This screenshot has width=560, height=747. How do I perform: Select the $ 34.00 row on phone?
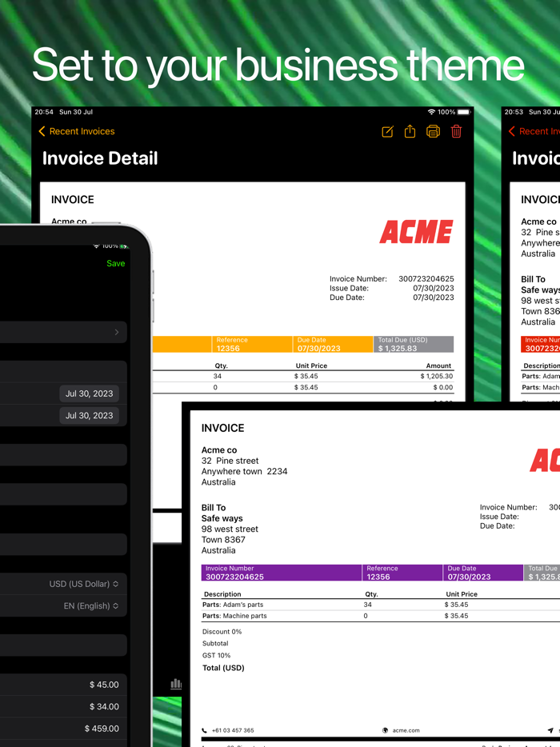tap(63, 706)
